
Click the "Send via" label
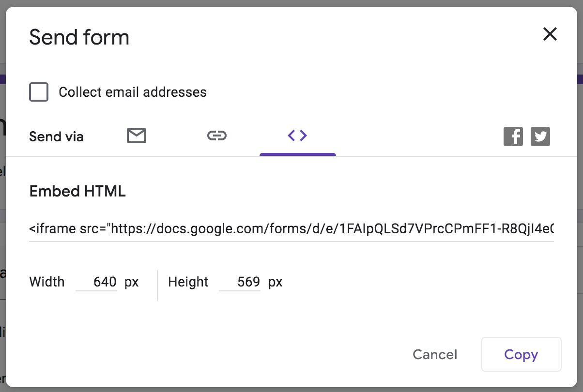(56, 137)
